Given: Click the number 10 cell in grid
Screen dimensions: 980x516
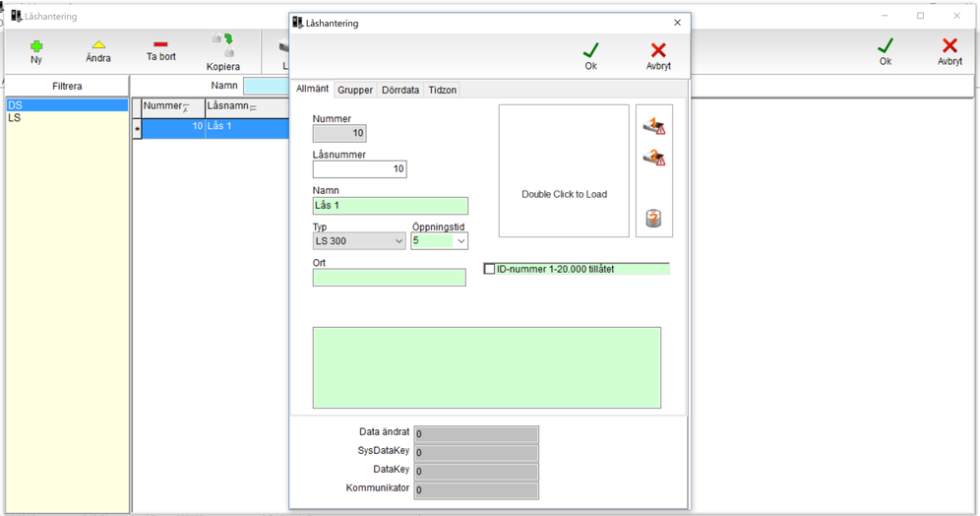Looking at the screenshot, I should [x=173, y=126].
